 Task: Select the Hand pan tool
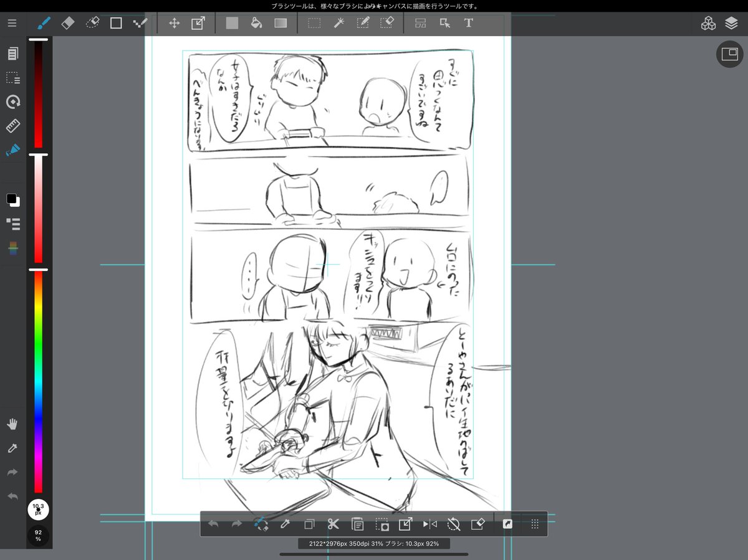tap(12, 424)
